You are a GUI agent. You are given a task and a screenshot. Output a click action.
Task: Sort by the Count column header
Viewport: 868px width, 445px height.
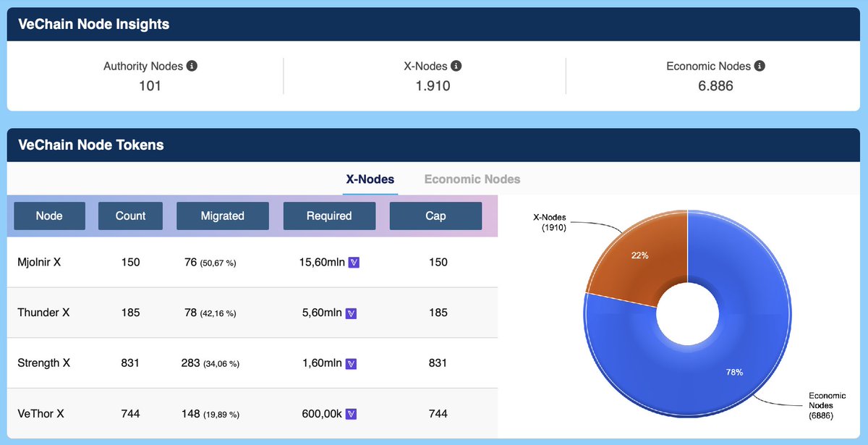[130, 216]
